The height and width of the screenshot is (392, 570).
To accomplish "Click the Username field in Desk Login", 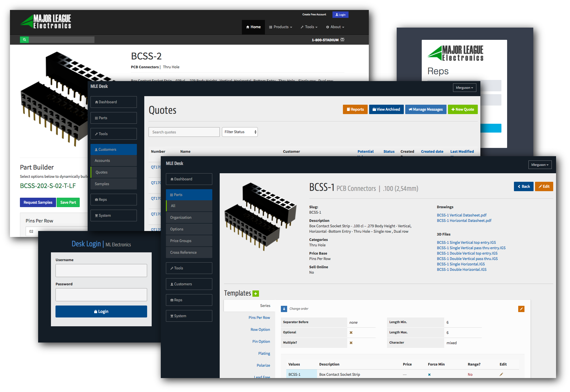I will click(101, 271).
